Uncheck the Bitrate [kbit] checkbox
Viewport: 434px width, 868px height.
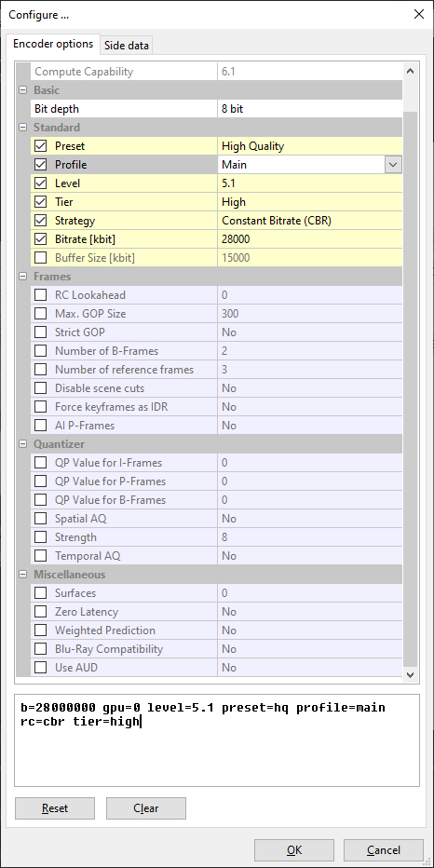40,239
